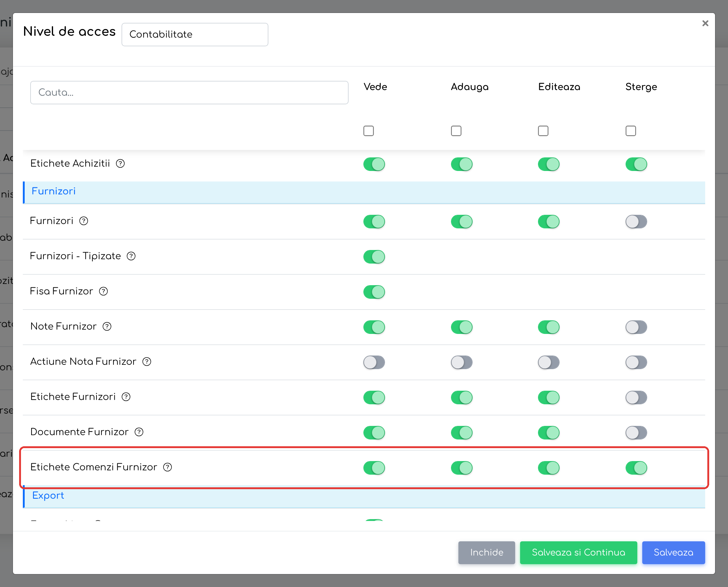Disable Vede for Furnizori - Tipizate
Viewport: 728px width, 587px height.
pos(374,257)
